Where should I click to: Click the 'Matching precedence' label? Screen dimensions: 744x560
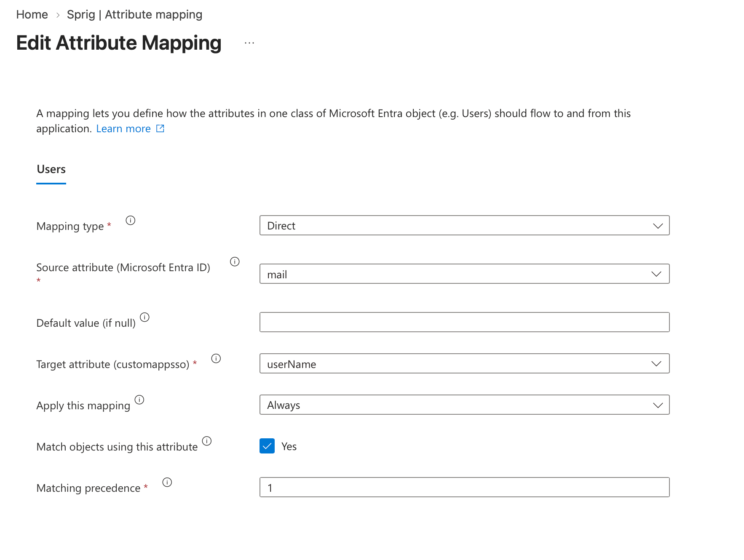click(88, 488)
